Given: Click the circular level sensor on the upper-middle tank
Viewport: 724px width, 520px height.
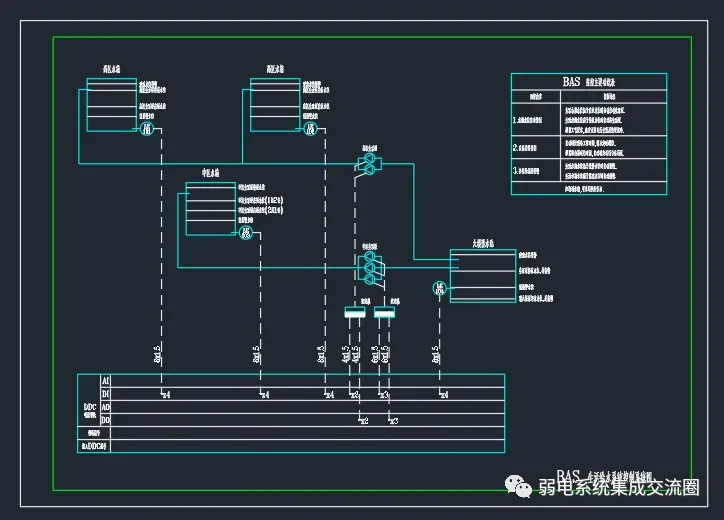Looking at the screenshot, I should point(311,128).
